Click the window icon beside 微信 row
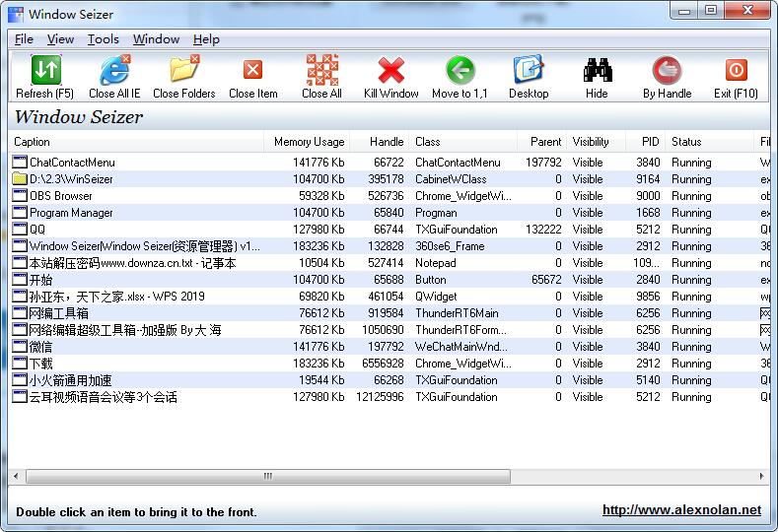Screen dimensions: 778x532 coord(20,346)
